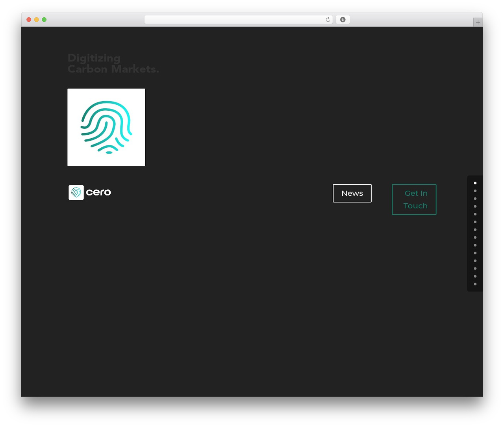Select the last side navigation dot
Image resolution: width=504 pixels, height=427 pixels.
click(x=475, y=284)
